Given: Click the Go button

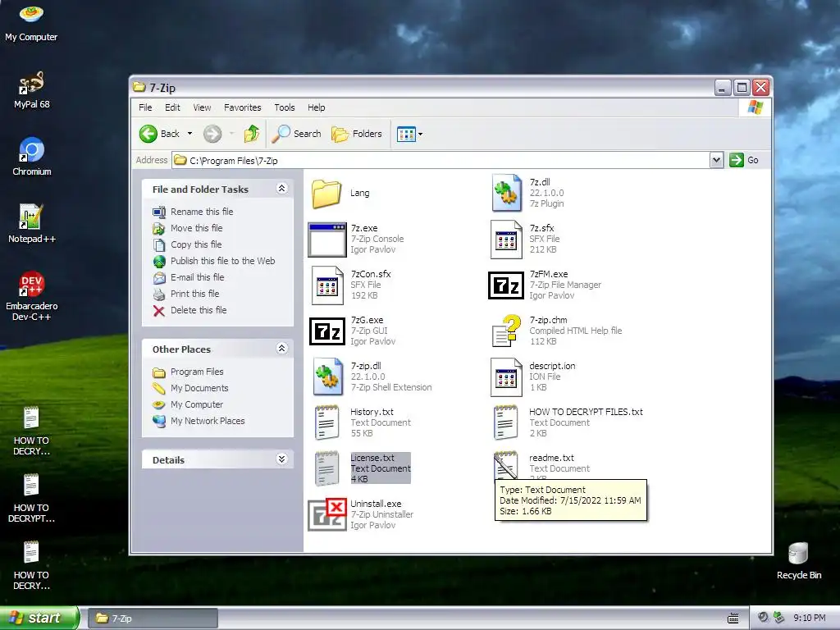Looking at the screenshot, I should (744, 160).
